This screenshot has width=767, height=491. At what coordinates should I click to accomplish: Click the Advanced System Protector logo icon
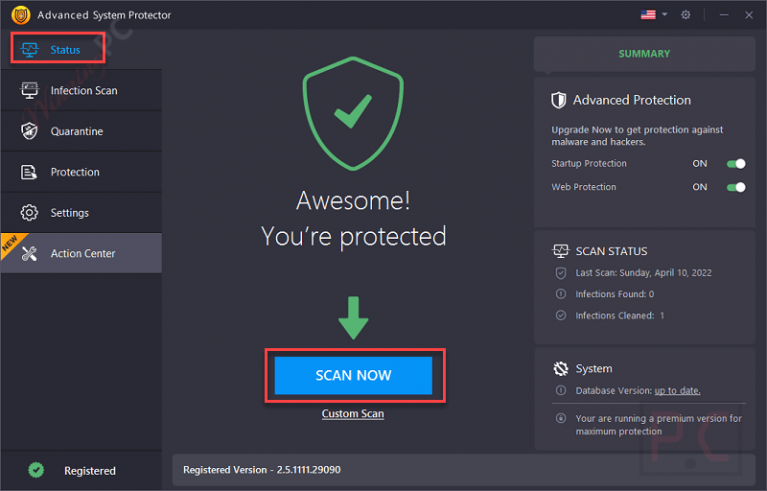(x=21, y=15)
